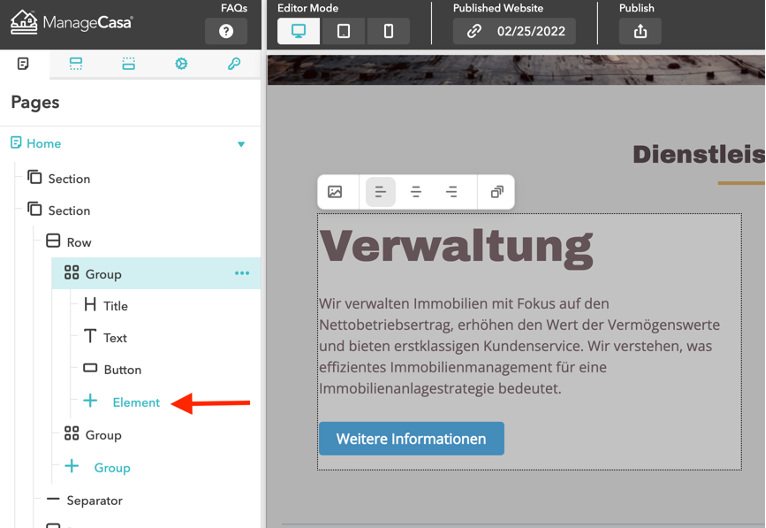766x528 pixels.
Task: Align group content right
Action: 451,192
